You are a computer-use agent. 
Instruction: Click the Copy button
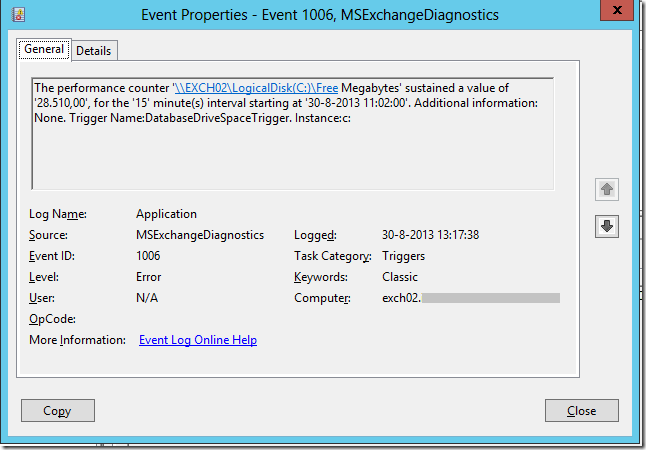coord(58,410)
